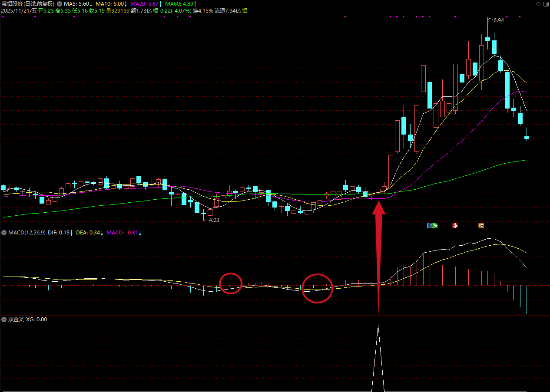The width and height of the screenshot is (550, 392).
Task: Select the MA5 moving average label
Action: (x=78, y=3)
